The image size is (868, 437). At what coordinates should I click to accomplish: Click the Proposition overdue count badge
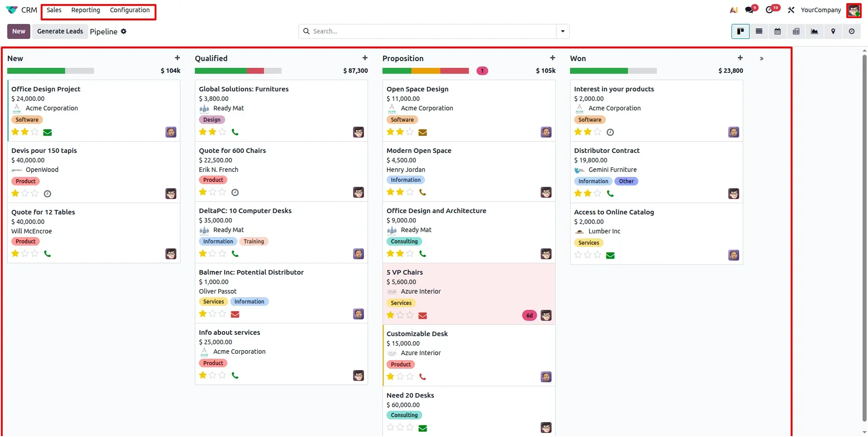click(482, 71)
